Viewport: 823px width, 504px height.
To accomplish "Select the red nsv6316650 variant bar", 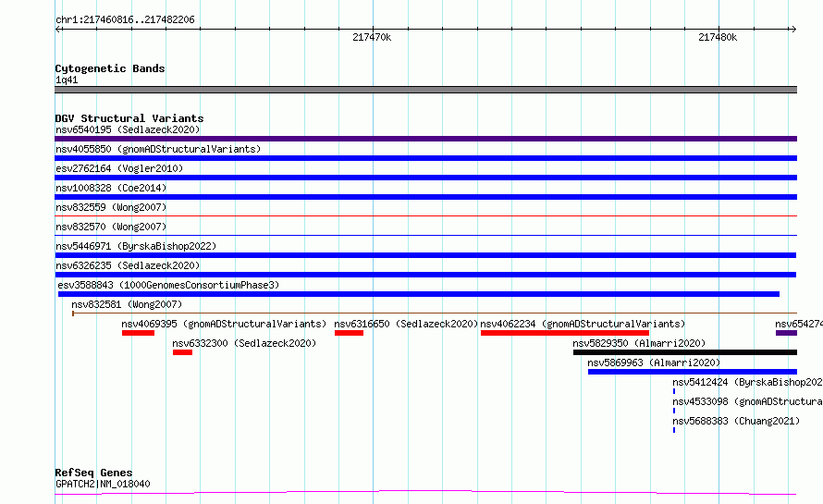I will pyautogui.click(x=349, y=333).
